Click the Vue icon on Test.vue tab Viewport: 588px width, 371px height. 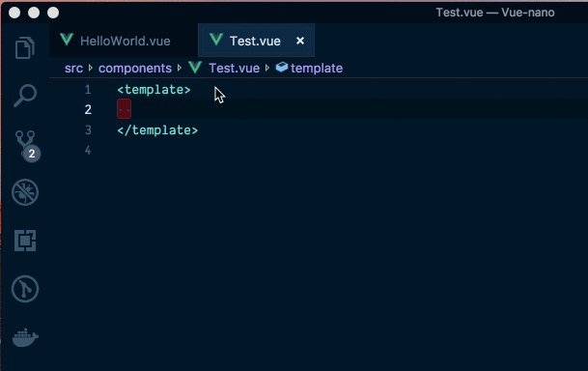(216, 40)
